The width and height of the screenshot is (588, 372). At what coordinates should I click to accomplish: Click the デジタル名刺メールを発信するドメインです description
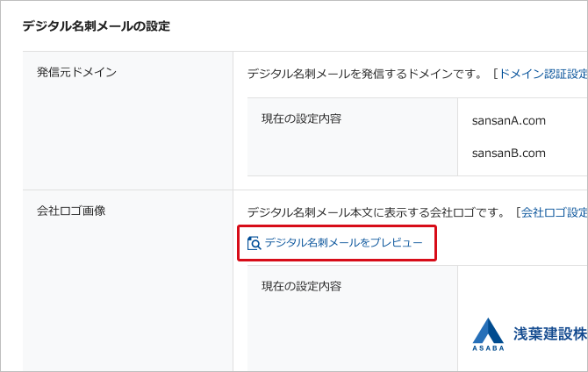point(364,75)
